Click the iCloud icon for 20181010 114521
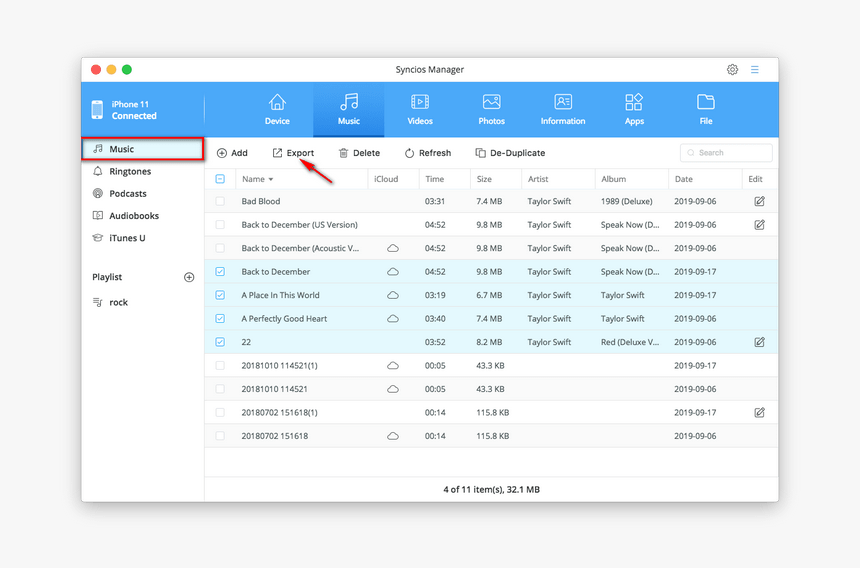Image resolution: width=860 pixels, height=568 pixels. [393, 389]
